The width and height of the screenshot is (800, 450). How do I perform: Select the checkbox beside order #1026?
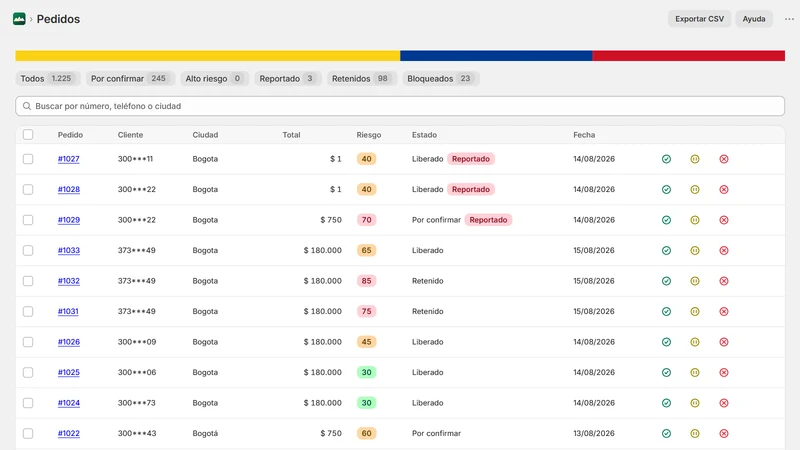coord(28,342)
